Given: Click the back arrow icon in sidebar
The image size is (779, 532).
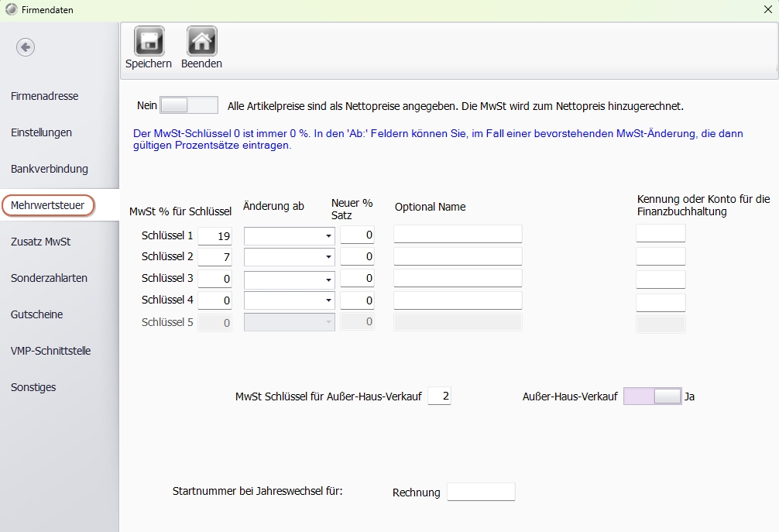Looking at the screenshot, I should (x=26, y=47).
